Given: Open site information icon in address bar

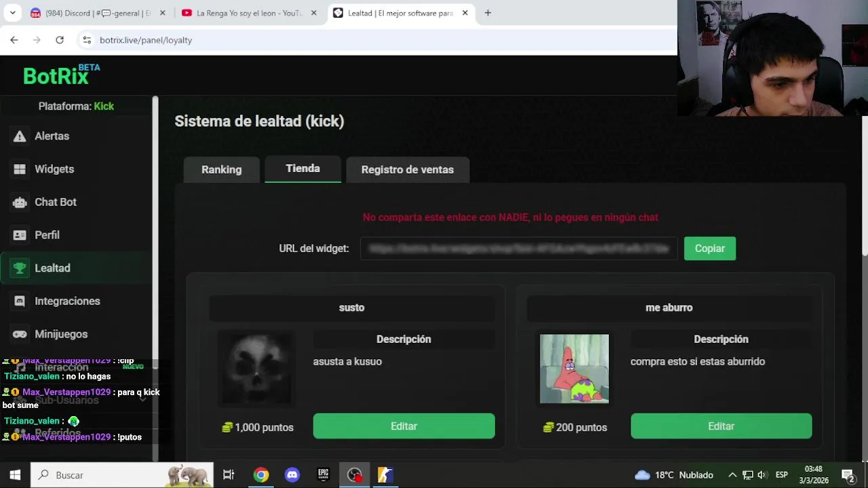Looking at the screenshot, I should coord(87,40).
